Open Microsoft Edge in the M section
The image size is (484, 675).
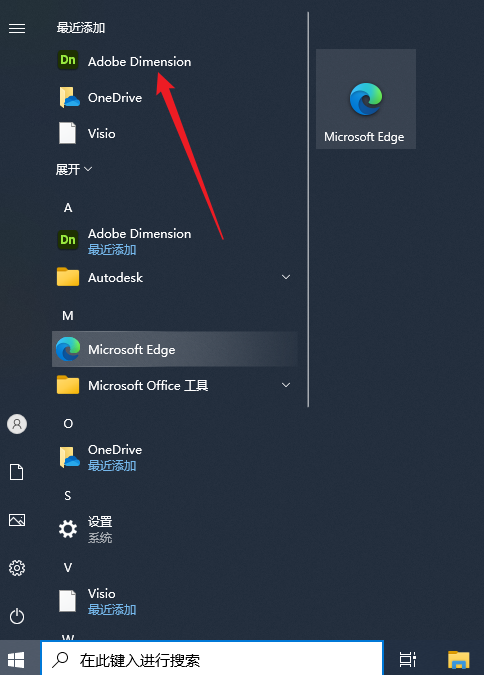pos(174,349)
